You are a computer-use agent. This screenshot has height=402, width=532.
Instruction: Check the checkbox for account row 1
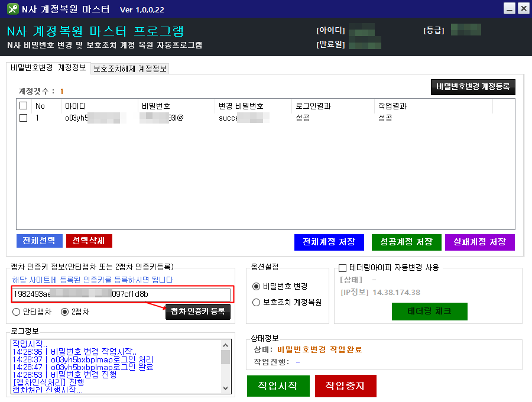click(x=24, y=118)
